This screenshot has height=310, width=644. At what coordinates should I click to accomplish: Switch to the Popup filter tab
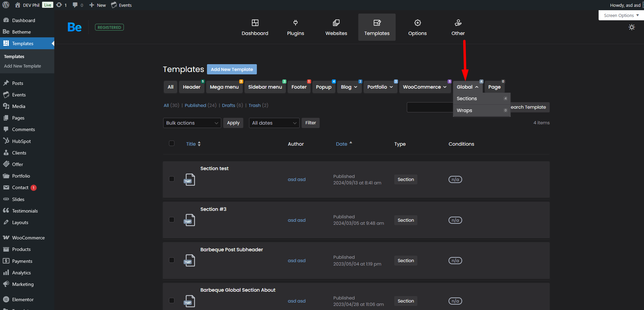[324, 87]
